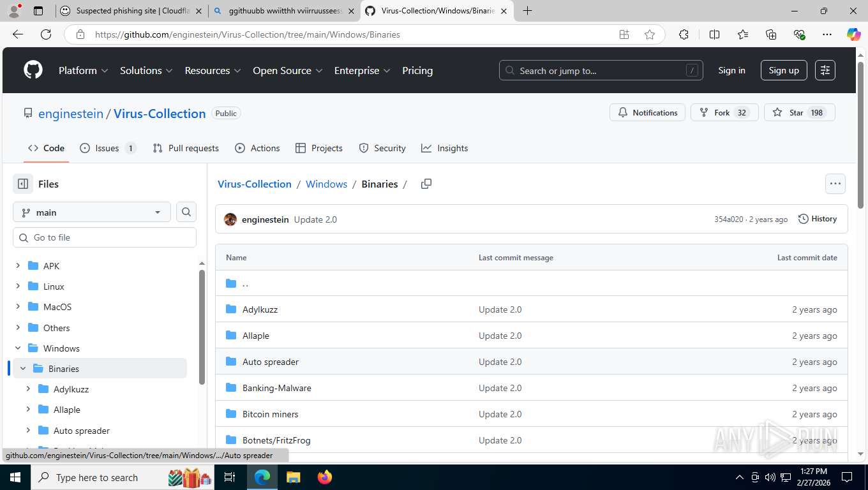
Task: Open the main branch selector dropdown
Action: pyautogui.click(x=92, y=212)
